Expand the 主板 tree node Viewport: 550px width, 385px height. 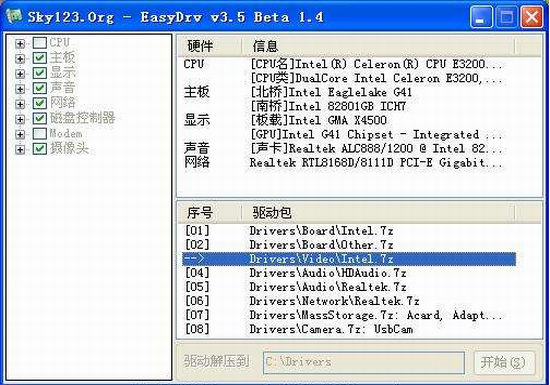20,59
